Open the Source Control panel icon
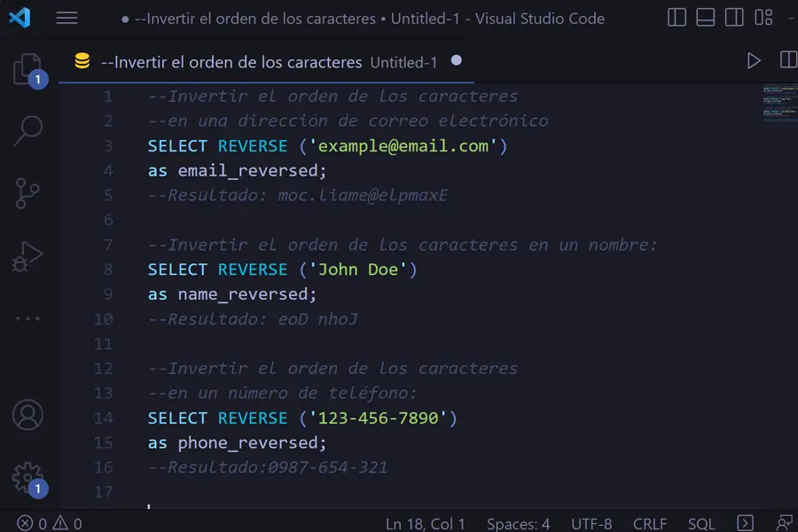 point(27,193)
